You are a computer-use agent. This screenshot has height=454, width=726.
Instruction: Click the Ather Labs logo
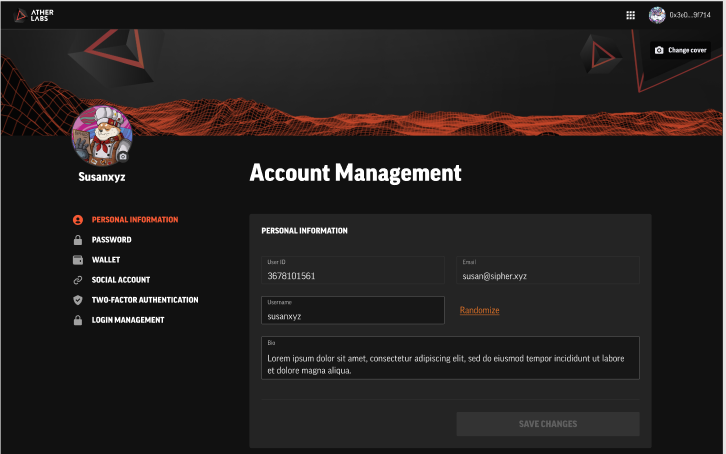click(35, 15)
